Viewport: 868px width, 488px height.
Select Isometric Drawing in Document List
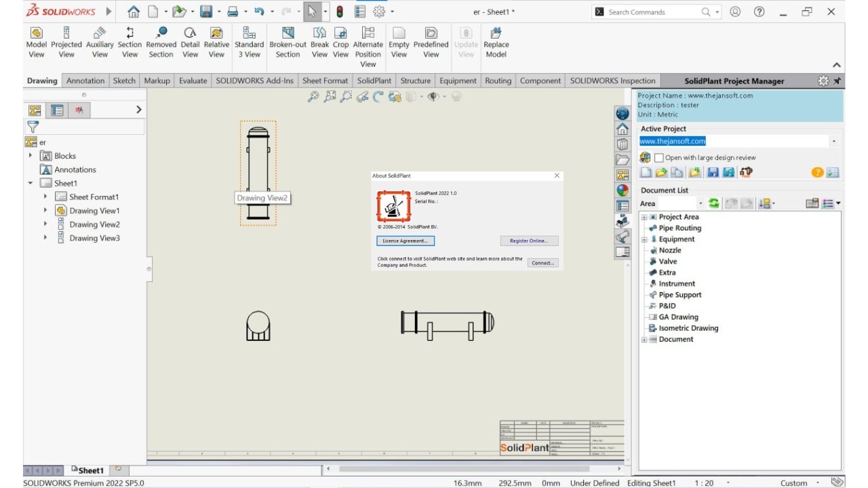tap(688, 328)
